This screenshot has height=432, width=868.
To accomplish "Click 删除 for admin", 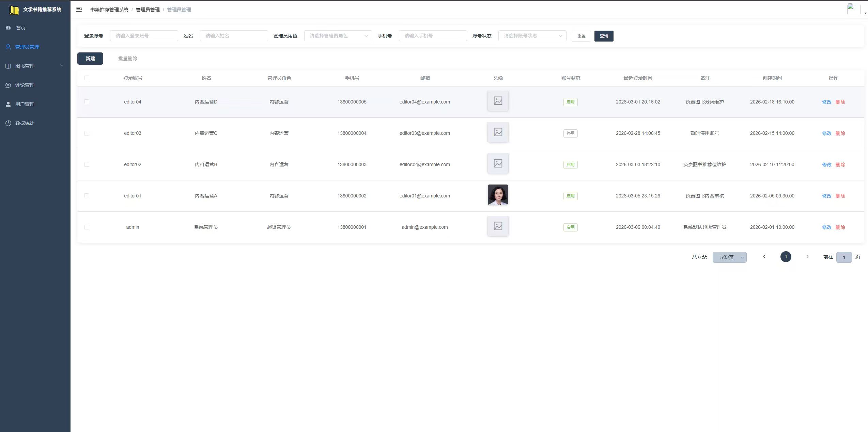I will point(840,227).
